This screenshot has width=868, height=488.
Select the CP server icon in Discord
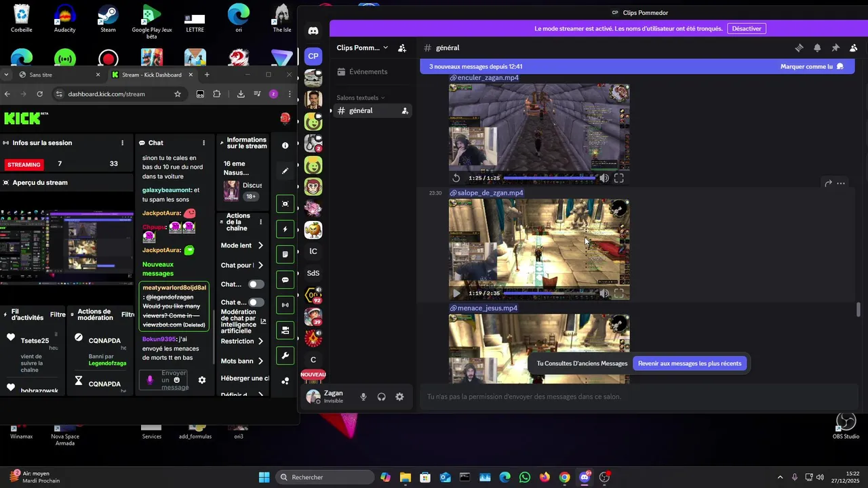[313, 56]
